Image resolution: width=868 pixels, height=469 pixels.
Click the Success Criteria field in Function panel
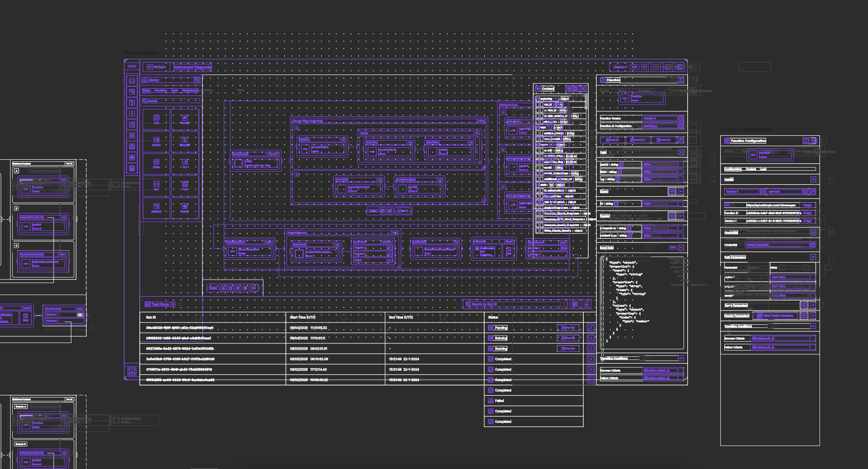[663, 370]
